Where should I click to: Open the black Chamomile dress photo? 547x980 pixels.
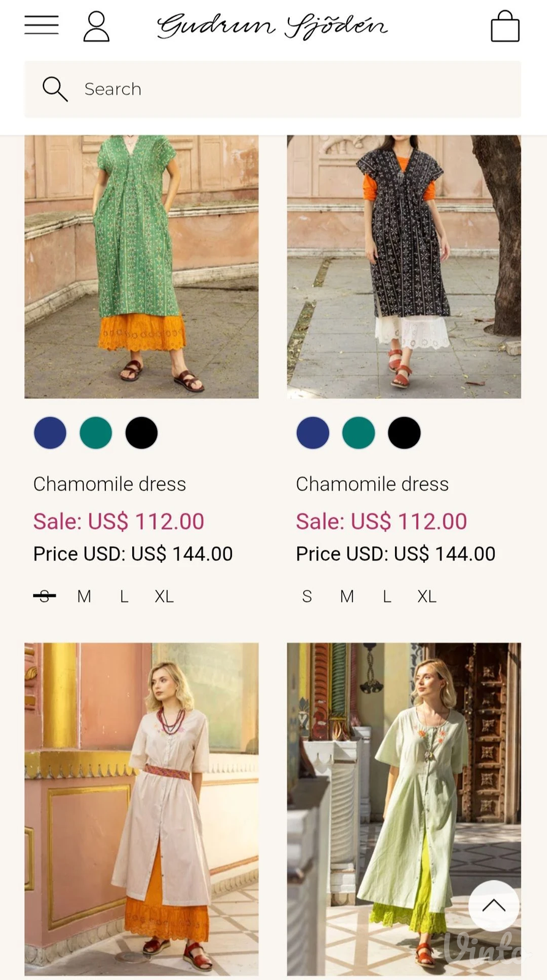[404, 267]
